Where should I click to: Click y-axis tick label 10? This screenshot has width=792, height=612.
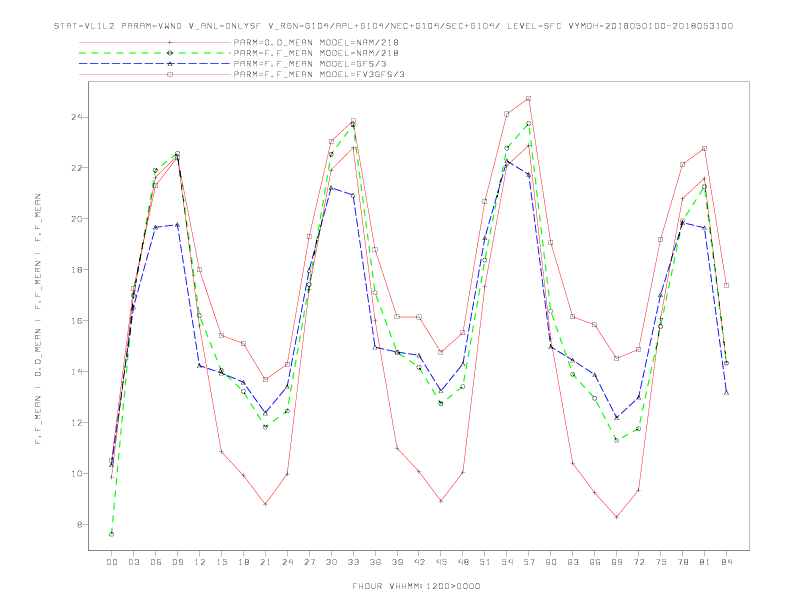77,474
